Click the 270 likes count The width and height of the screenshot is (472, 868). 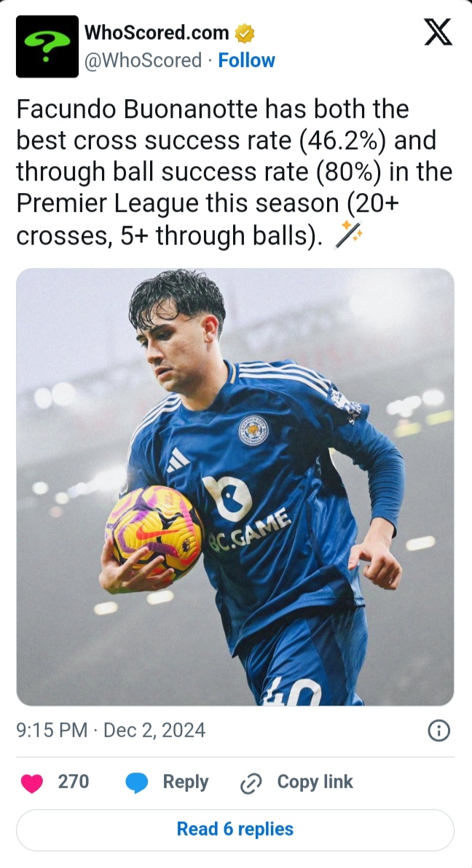pos(73,781)
